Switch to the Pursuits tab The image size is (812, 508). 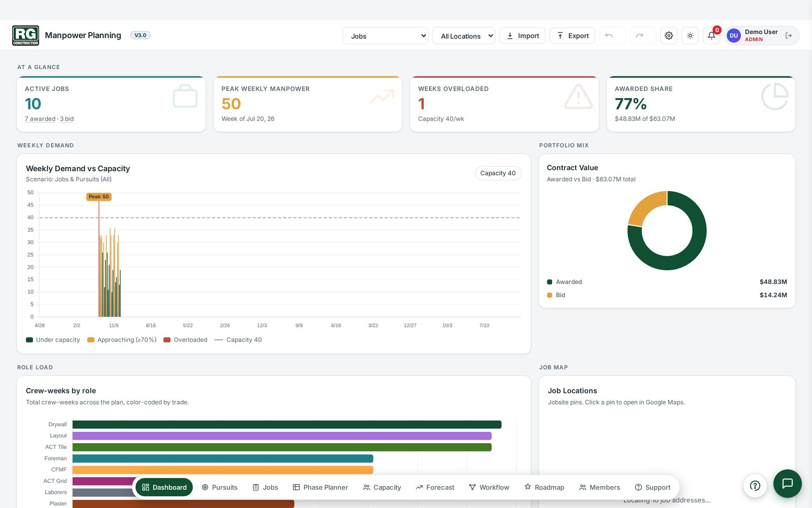click(220, 487)
